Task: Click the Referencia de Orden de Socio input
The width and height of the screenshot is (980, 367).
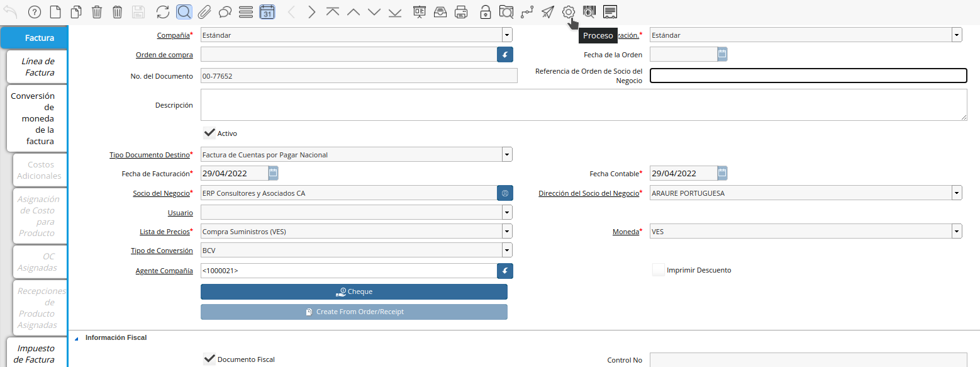Action: [808, 76]
